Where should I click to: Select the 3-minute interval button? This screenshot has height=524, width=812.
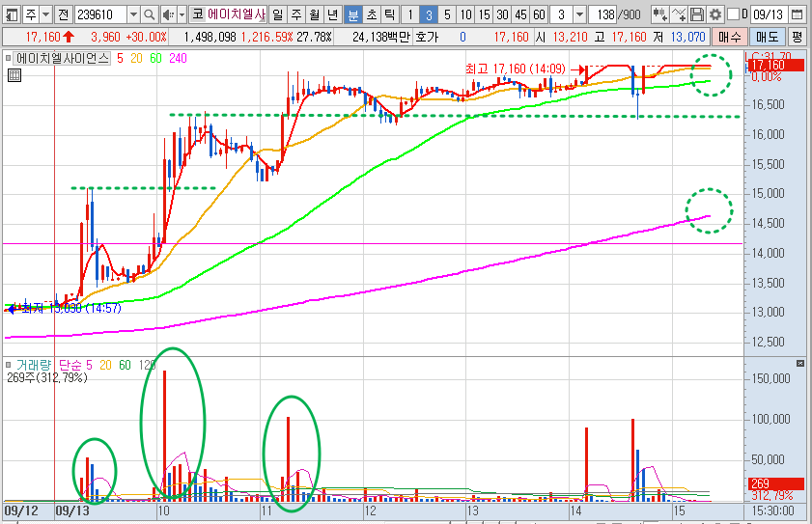429,14
